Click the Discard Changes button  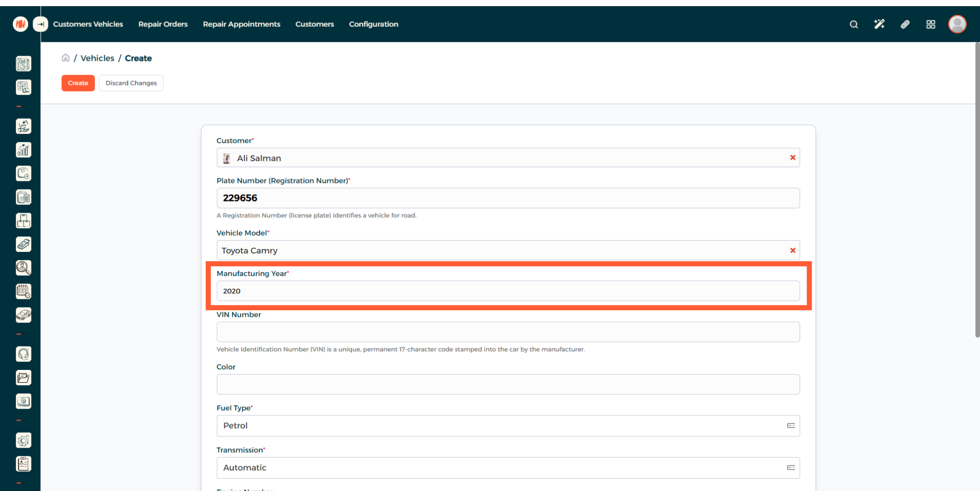131,83
